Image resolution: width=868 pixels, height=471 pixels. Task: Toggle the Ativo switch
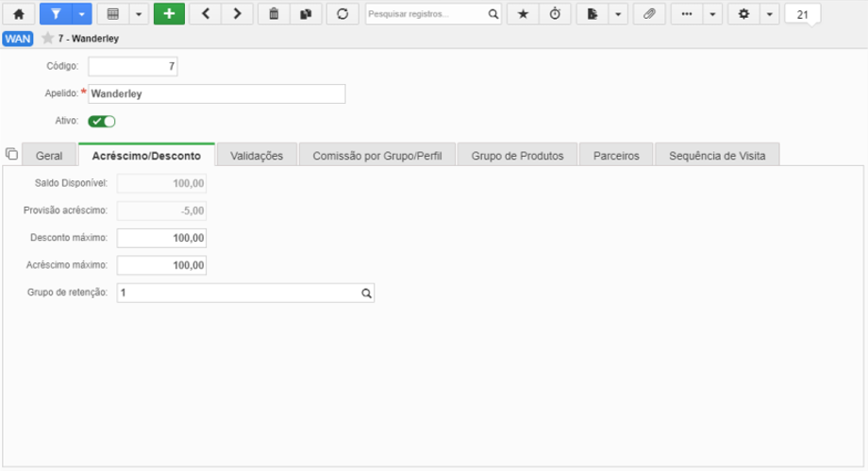102,122
